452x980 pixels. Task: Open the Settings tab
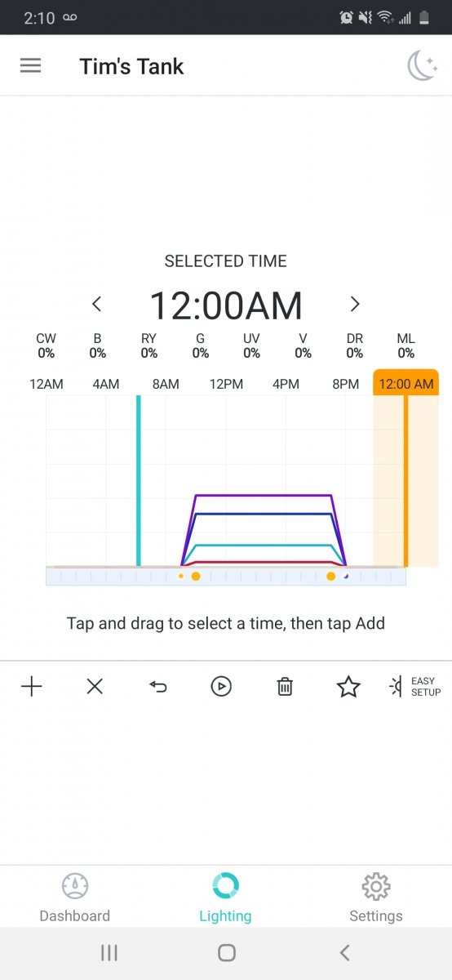pyautogui.click(x=376, y=898)
